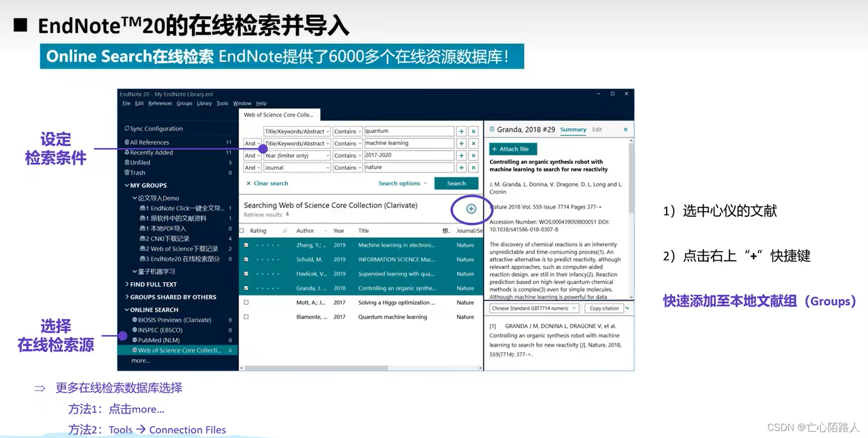Open the Groups menu
The width and height of the screenshot is (868, 438).
pos(184,104)
